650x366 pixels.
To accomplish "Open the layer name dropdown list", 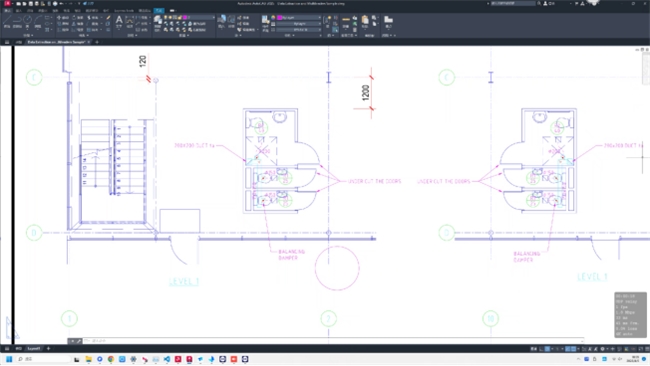I will click(x=199, y=18).
